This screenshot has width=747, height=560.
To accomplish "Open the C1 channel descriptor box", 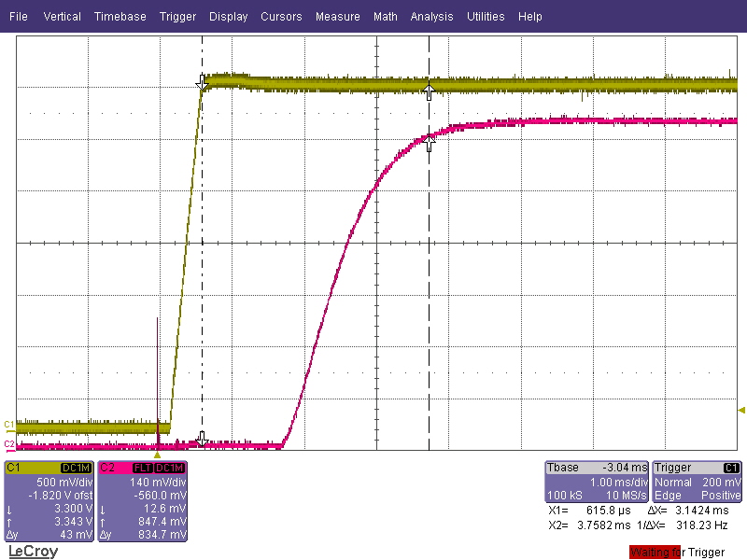I will [x=49, y=501].
